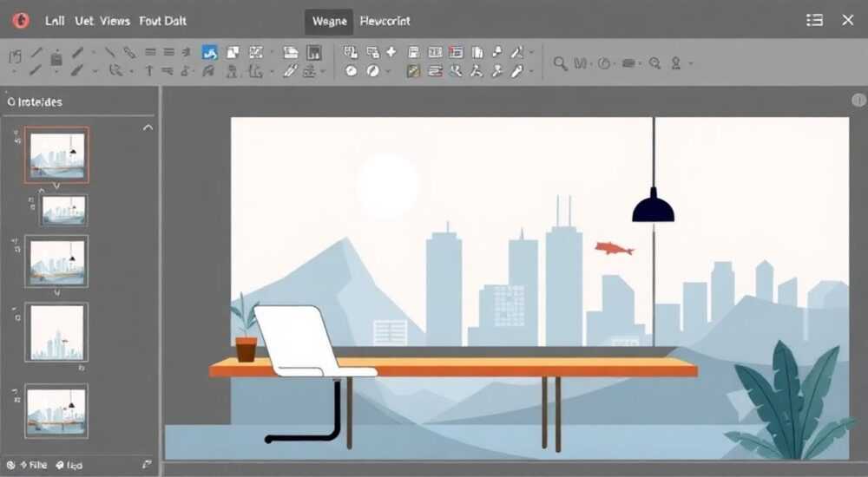
Task: Open the Uet menu
Action: tap(84, 21)
